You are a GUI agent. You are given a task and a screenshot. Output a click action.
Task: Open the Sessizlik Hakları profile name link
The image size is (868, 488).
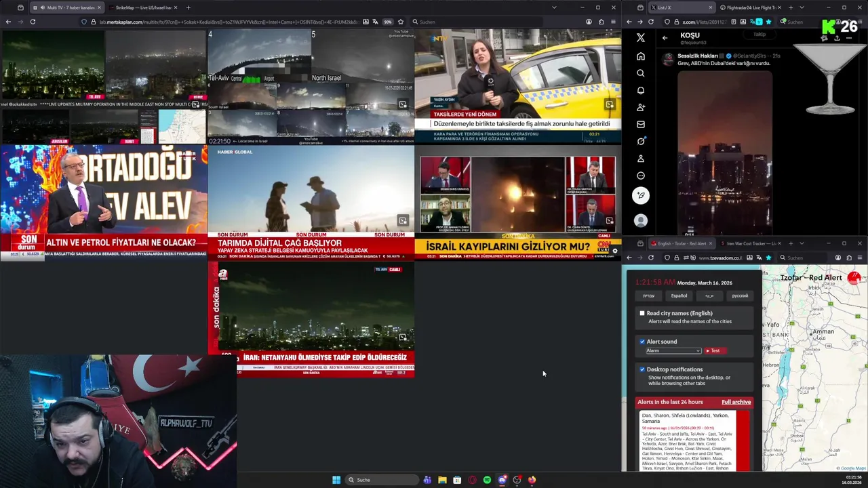[698, 56]
